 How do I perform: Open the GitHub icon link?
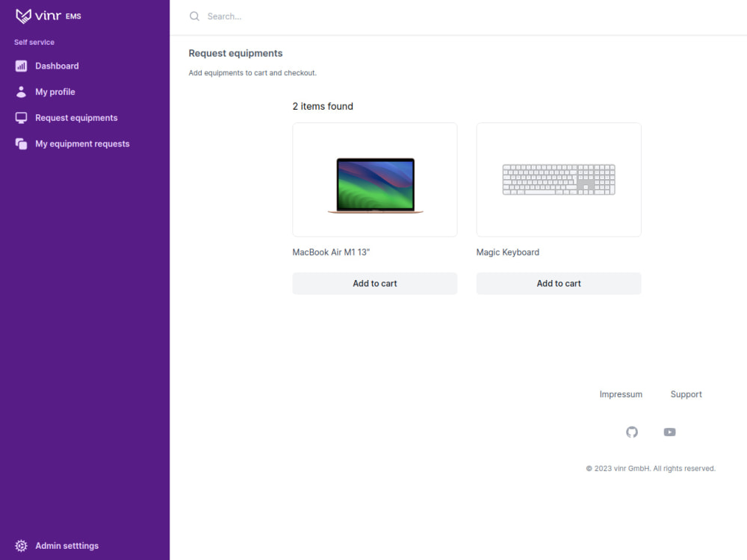(x=632, y=432)
